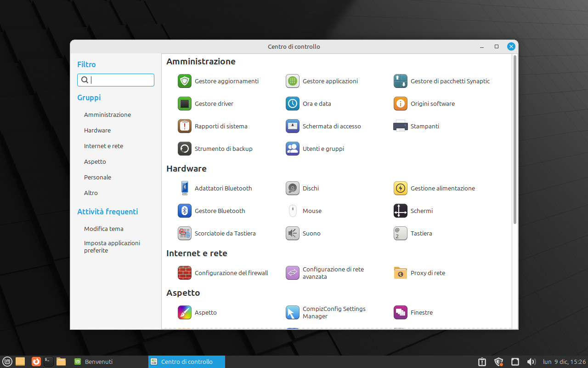Screen dimensions: 588x368
Task: Open the Stampanti printer icon
Action: [401, 126]
